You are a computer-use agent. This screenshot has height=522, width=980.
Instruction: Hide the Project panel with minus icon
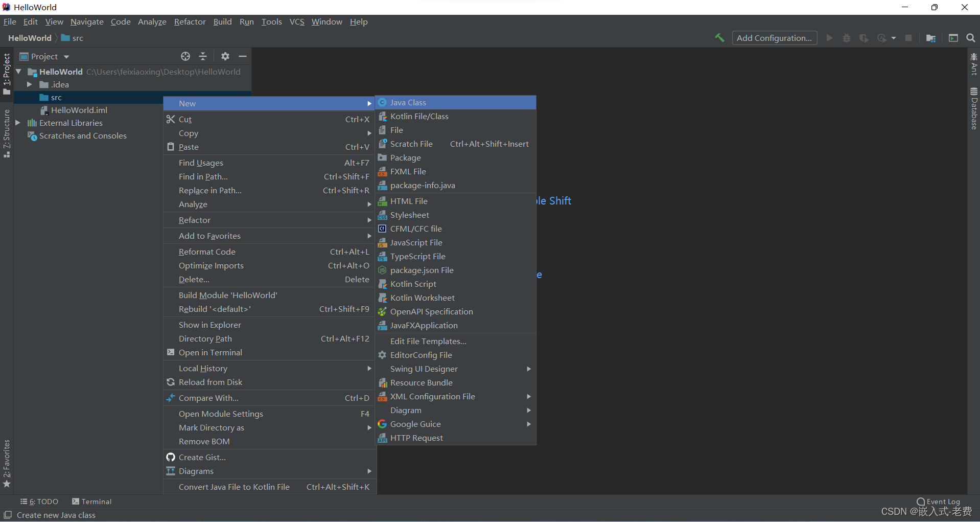(243, 56)
